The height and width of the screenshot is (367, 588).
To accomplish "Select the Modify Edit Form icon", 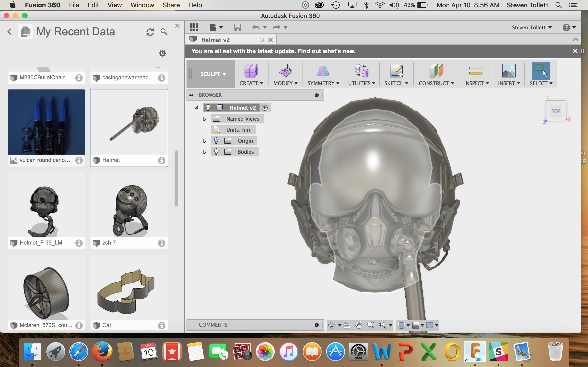I will click(285, 71).
